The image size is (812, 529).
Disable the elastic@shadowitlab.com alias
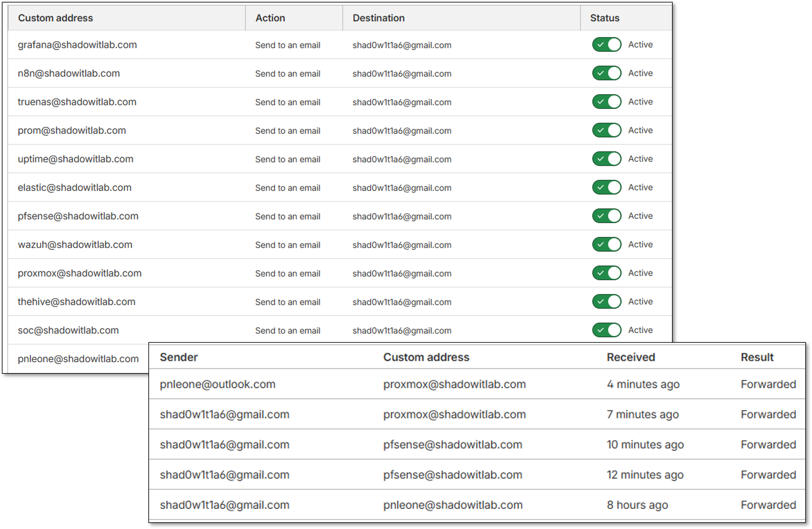(606, 187)
